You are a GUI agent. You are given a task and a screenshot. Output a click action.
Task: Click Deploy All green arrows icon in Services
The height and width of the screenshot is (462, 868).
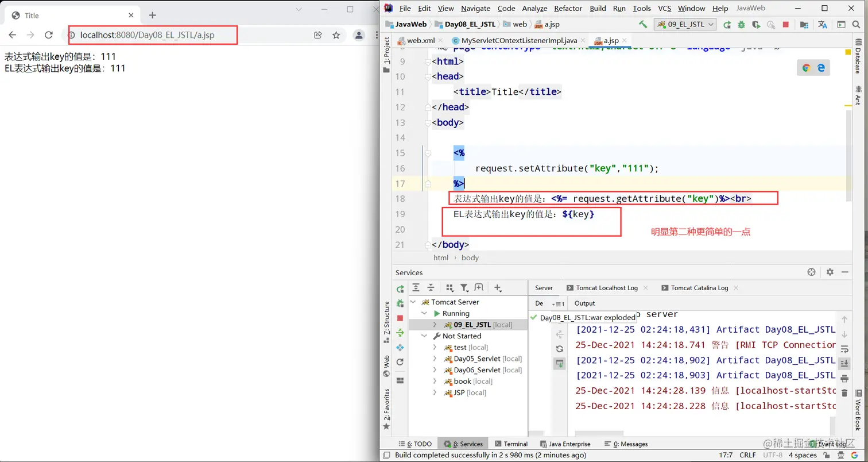(400, 332)
